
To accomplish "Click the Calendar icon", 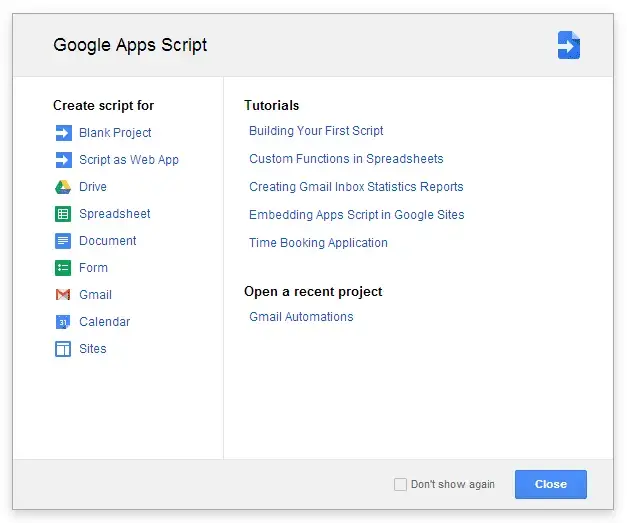I will tap(62, 322).
